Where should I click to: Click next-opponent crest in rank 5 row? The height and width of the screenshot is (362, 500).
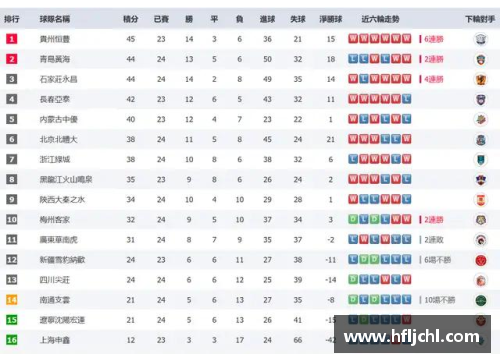pos(480,119)
